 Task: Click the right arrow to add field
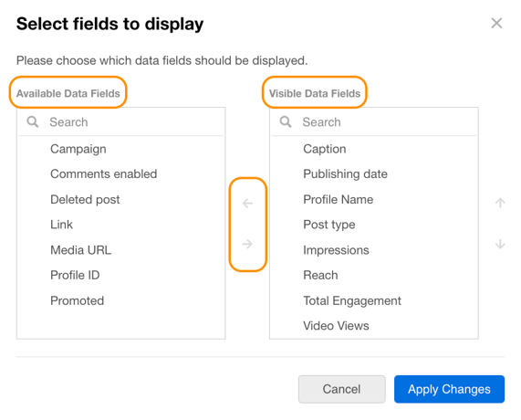click(247, 244)
